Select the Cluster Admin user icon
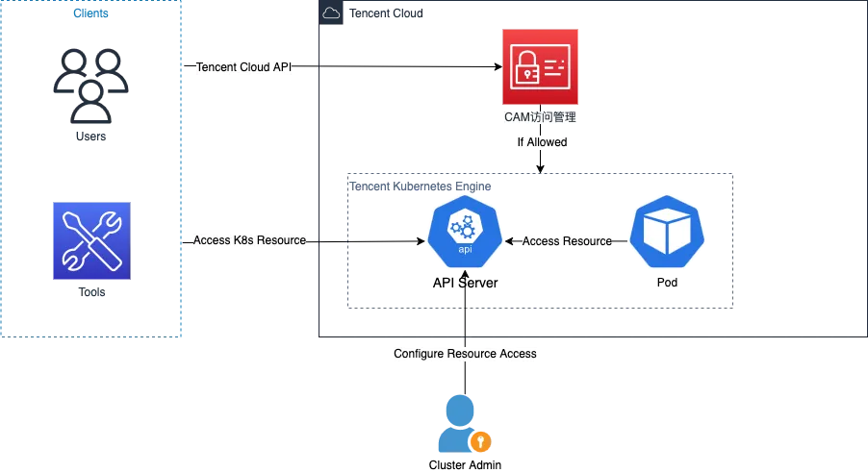Screen dimensions: 868x473 [464, 423]
